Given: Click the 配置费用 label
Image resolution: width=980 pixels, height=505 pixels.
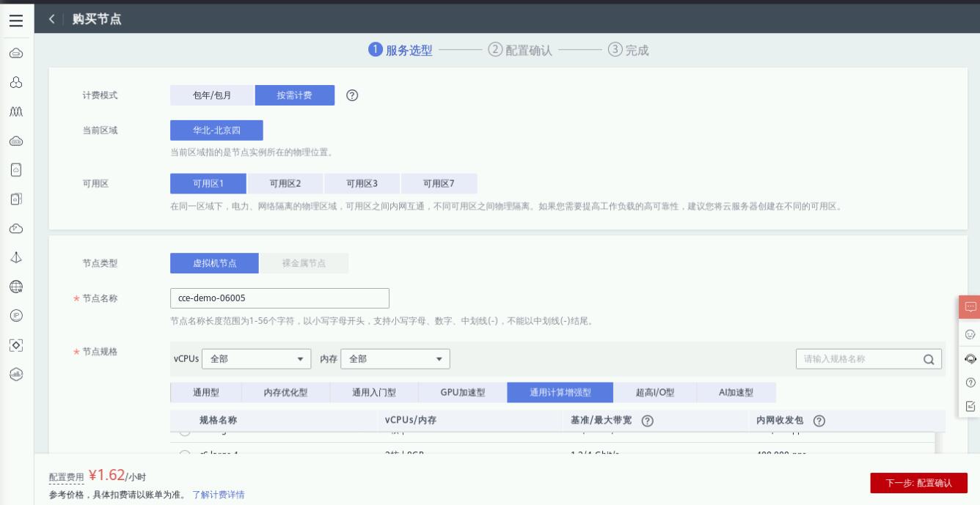Looking at the screenshot, I should 66,477.
